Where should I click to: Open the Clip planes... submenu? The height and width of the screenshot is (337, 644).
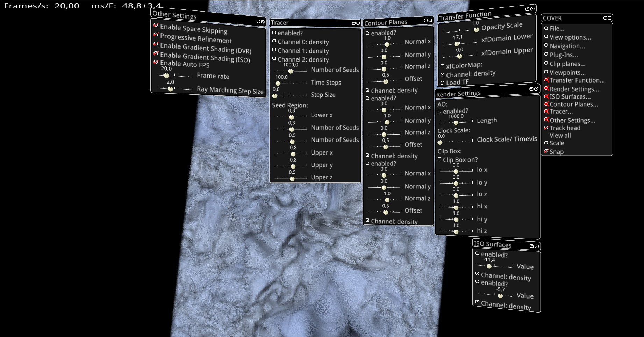pos(567,64)
